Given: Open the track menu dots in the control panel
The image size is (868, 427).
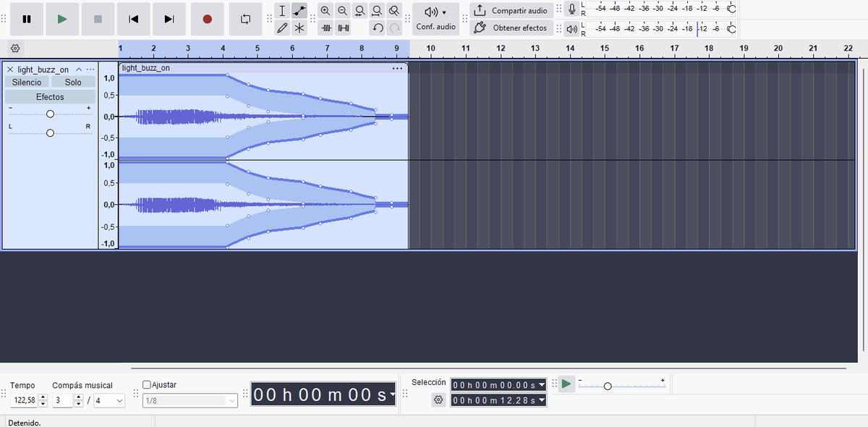Looking at the screenshot, I should pyautogui.click(x=90, y=69).
